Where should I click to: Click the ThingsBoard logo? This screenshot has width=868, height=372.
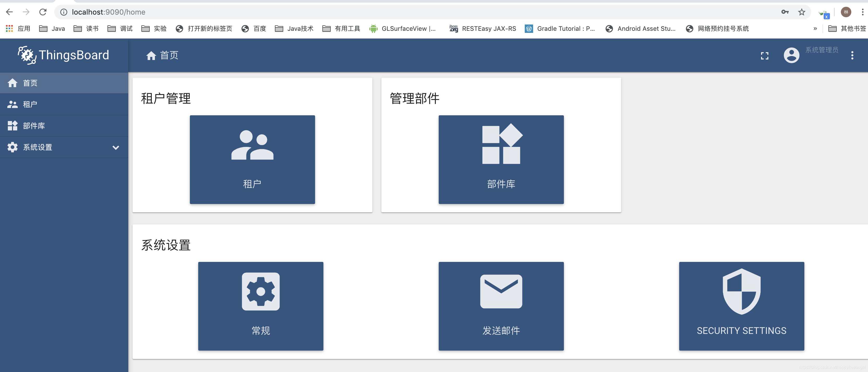coord(63,55)
